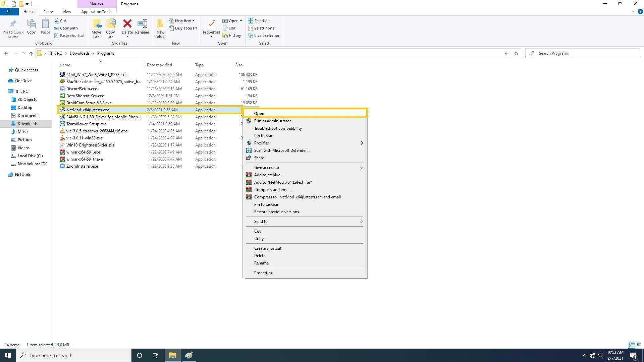Open History from the ribbon
This screenshot has height=362, width=644.
232,36
